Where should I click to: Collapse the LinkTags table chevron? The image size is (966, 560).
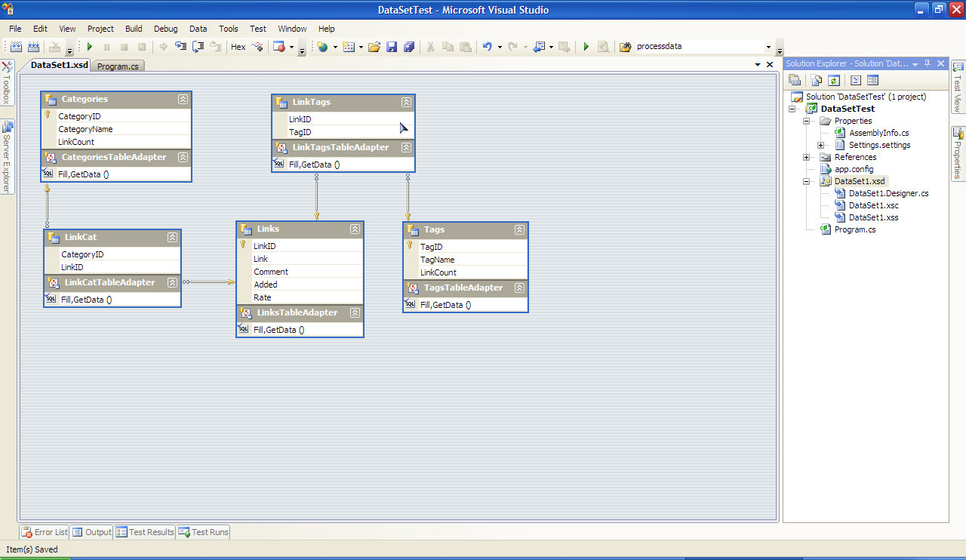[x=406, y=102]
